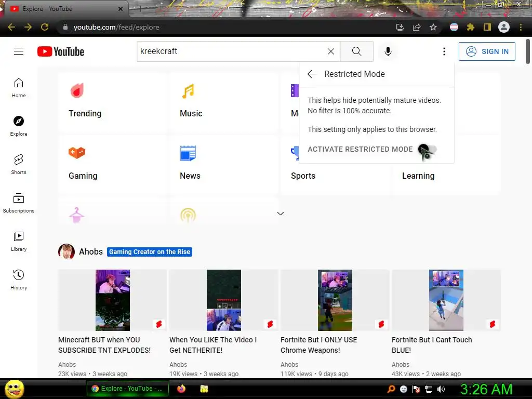
Task: Click SIGN IN button
Action: [487, 51]
